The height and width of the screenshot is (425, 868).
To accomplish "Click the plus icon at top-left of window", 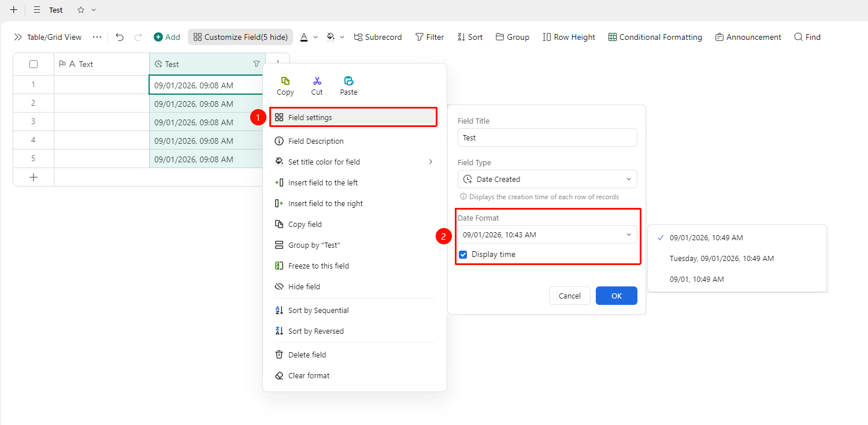I will click(x=14, y=10).
